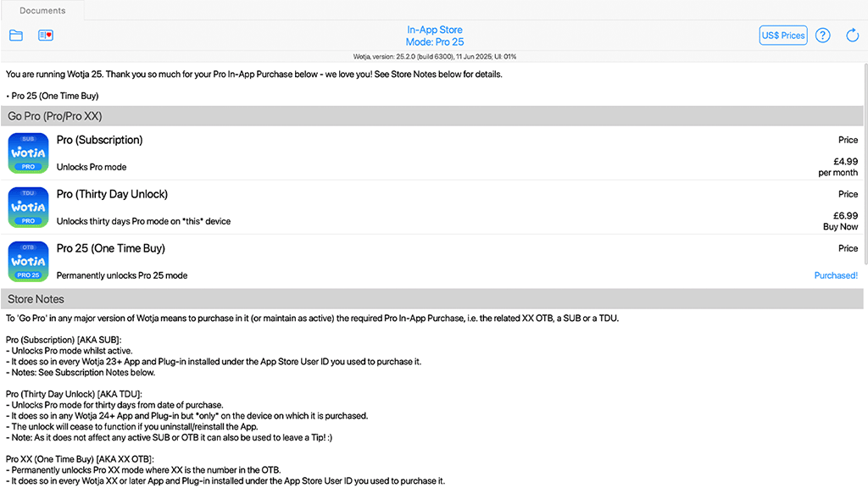Click the Purchased! label
The height and width of the screenshot is (488, 868).
836,275
